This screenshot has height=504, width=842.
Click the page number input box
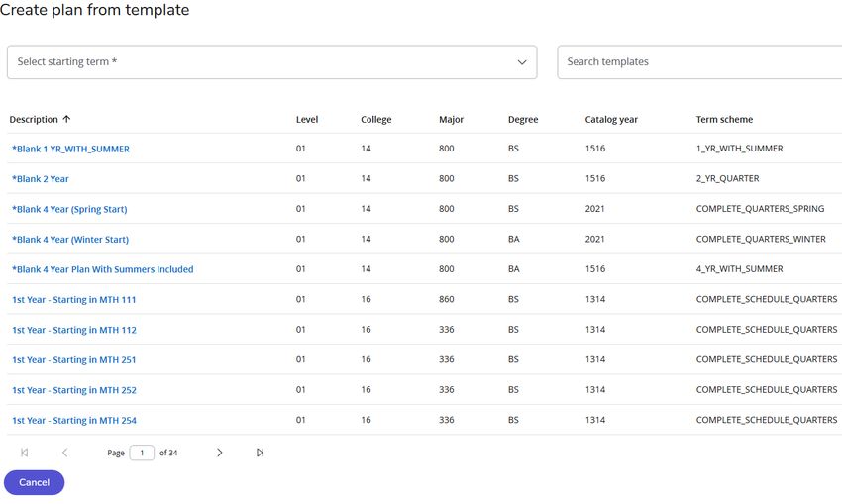[x=142, y=453]
